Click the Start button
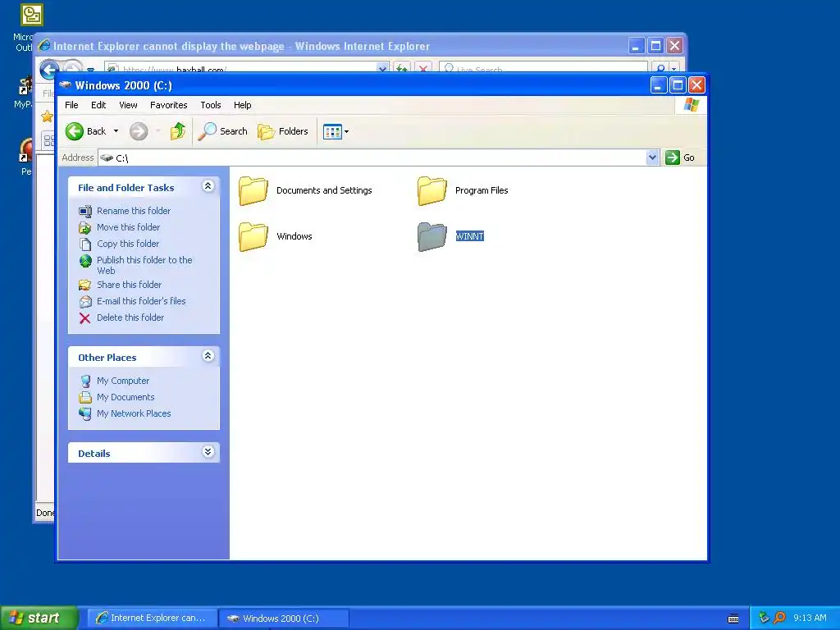 click(x=39, y=618)
